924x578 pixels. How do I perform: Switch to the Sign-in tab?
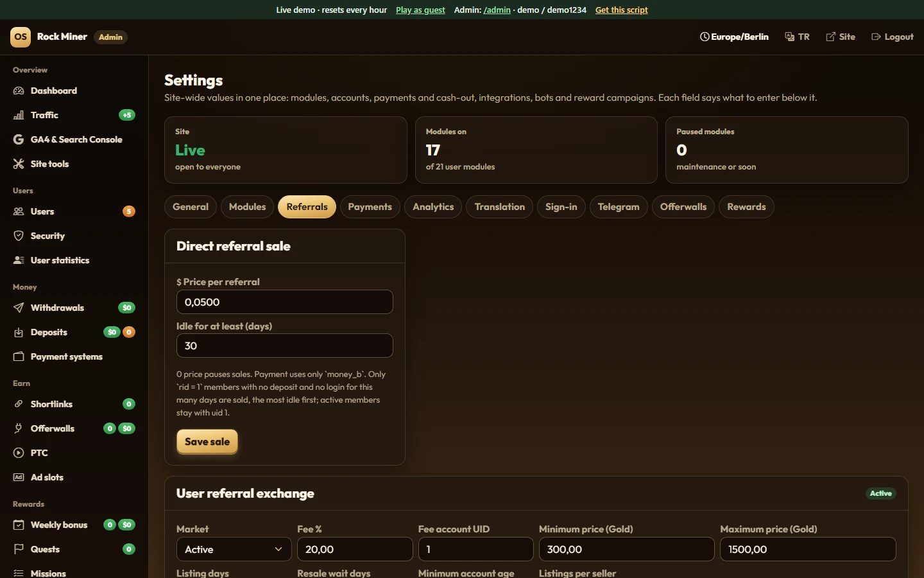pos(561,207)
